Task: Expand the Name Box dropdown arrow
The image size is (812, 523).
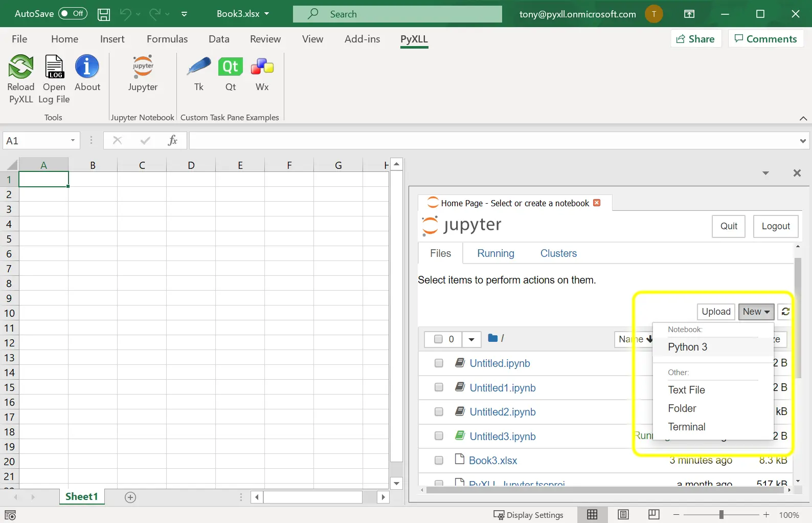Action: tap(73, 140)
